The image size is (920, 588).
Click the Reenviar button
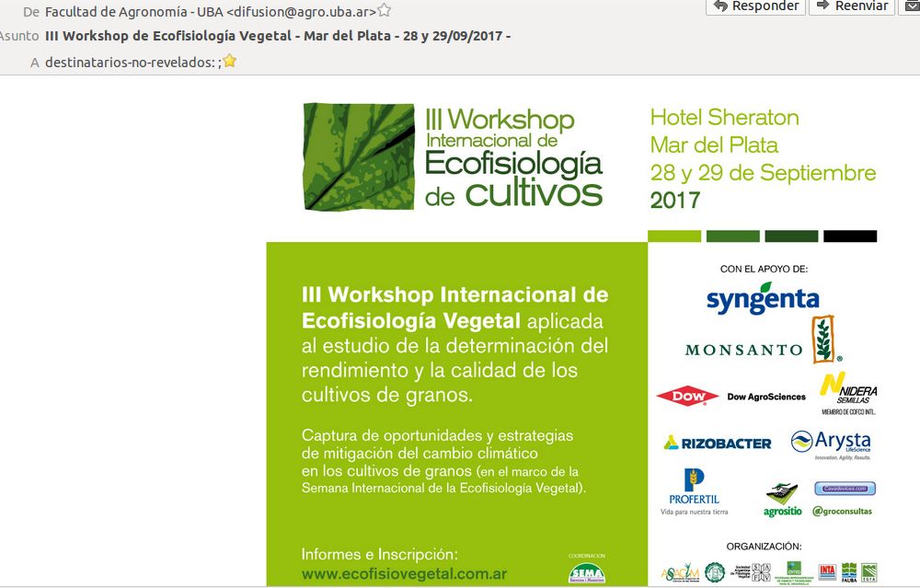click(x=852, y=6)
